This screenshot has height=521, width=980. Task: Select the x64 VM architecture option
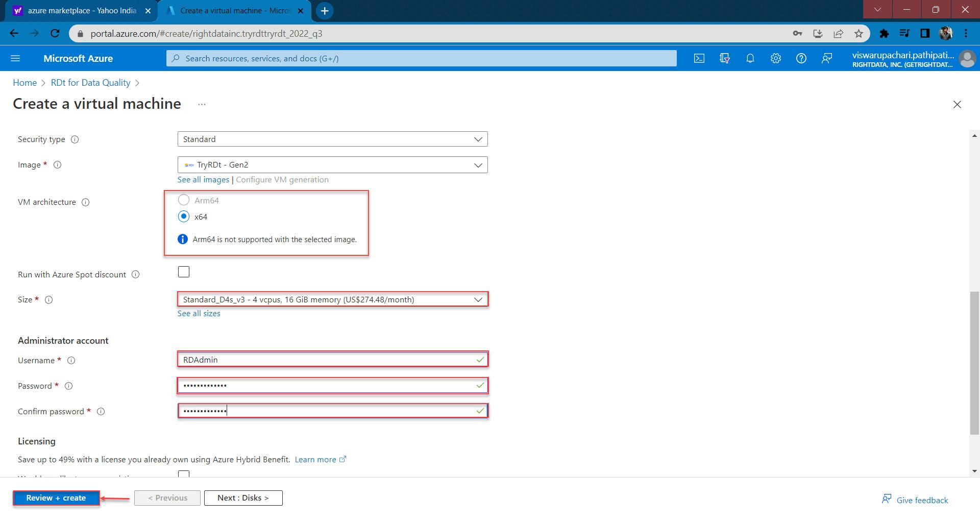pos(183,216)
